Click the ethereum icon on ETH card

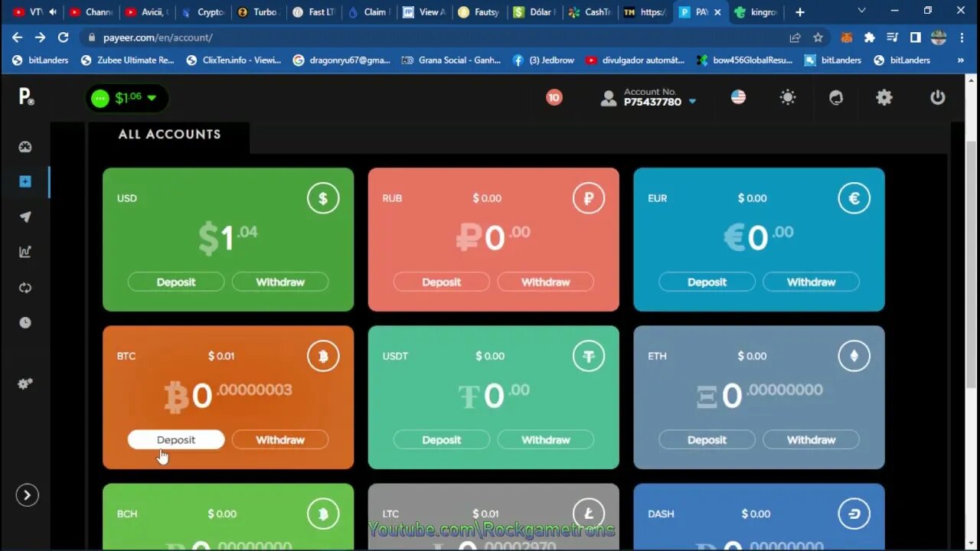click(x=854, y=356)
